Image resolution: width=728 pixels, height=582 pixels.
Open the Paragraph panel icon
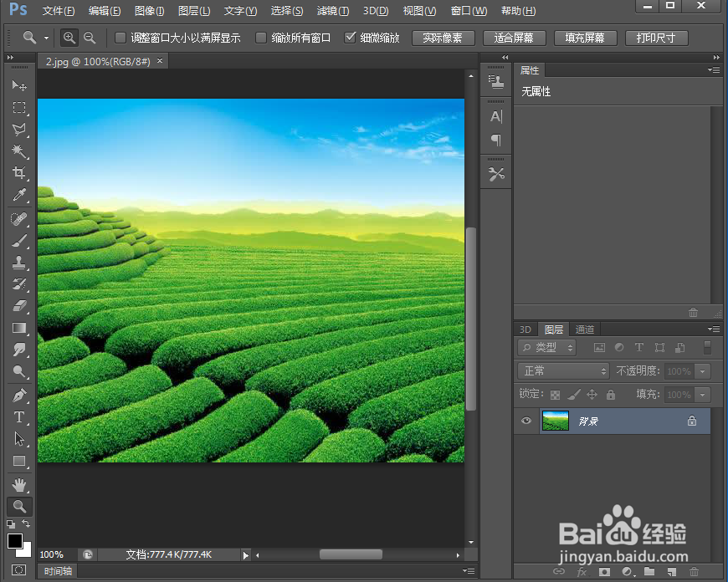pyautogui.click(x=496, y=140)
